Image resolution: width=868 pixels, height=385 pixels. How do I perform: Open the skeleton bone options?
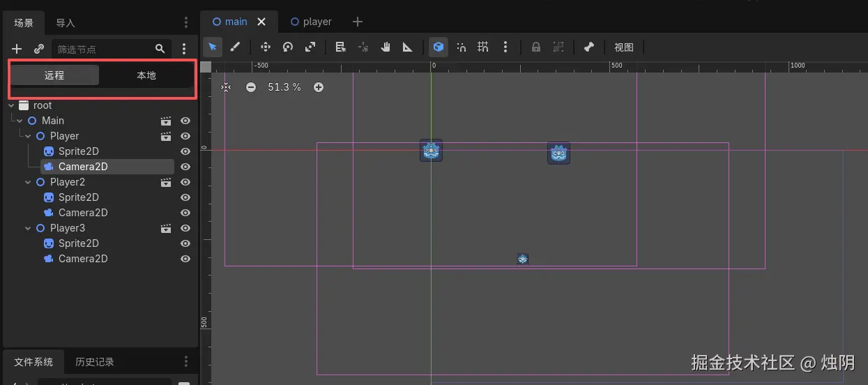pos(589,47)
